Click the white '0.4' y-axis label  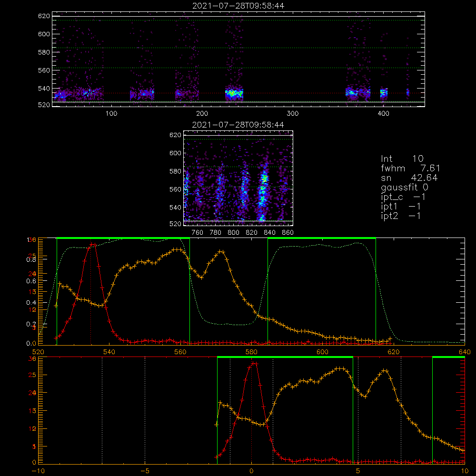pos(32,303)
